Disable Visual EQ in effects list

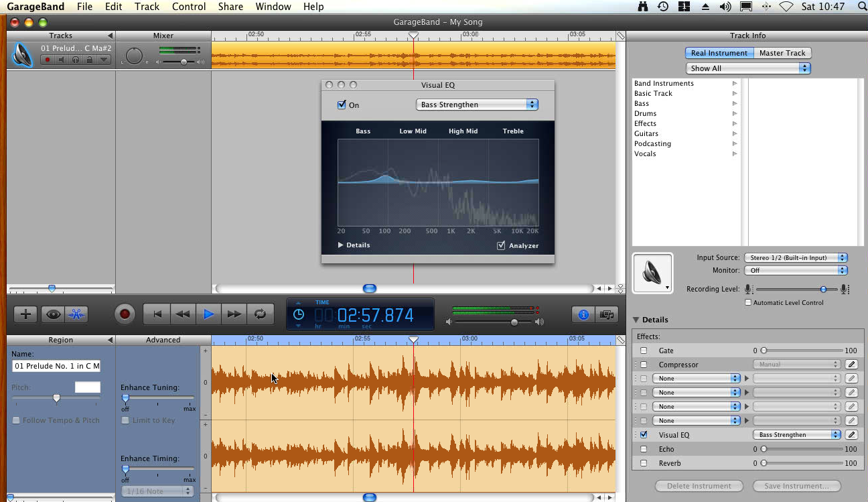point(644,435)
